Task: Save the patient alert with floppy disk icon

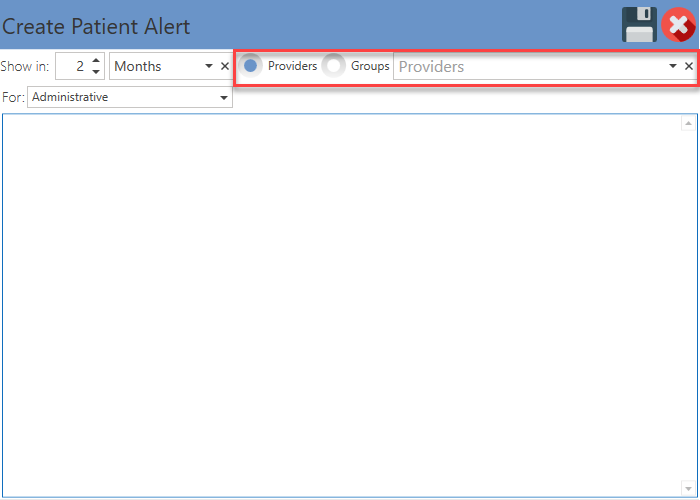Action: [639, 25]
